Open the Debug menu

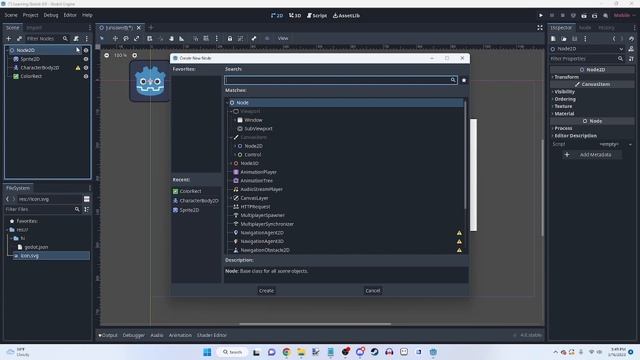click(x=51, y=15)
